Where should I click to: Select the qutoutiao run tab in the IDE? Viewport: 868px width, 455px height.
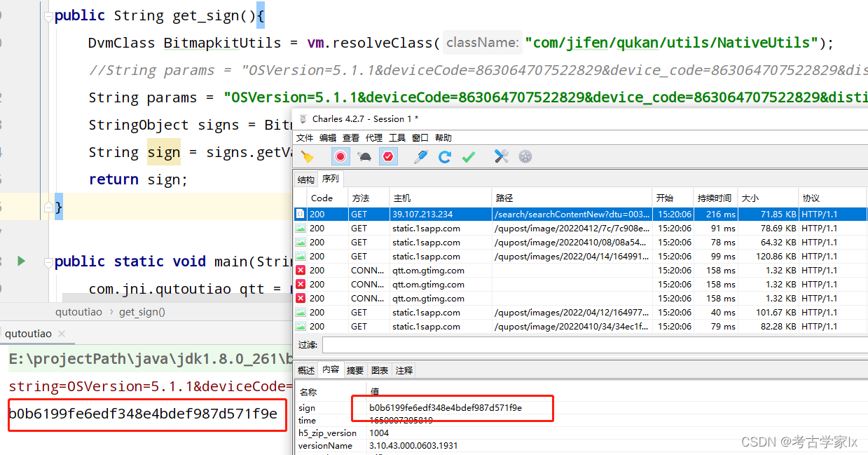[28, 334]
